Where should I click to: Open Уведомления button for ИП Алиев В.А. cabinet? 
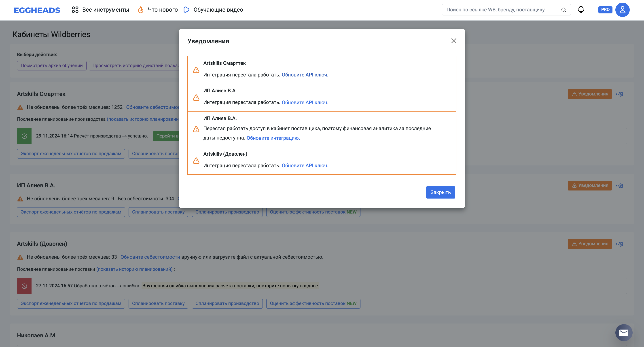pos(590,186)
